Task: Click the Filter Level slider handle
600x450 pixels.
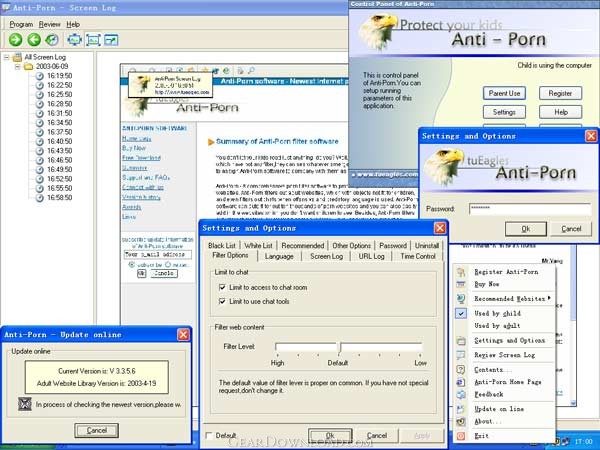Action: 339,347
